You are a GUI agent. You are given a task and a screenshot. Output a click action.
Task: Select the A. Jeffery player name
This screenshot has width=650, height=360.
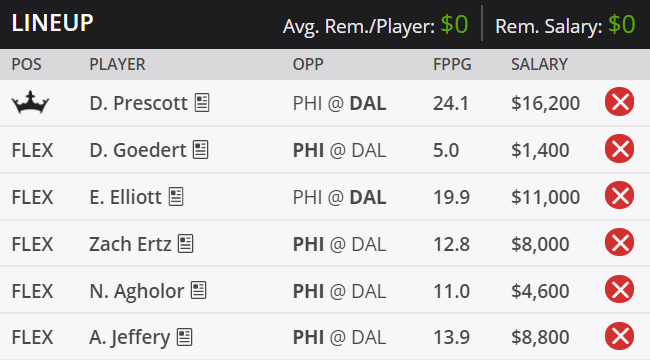coord(130,337)
